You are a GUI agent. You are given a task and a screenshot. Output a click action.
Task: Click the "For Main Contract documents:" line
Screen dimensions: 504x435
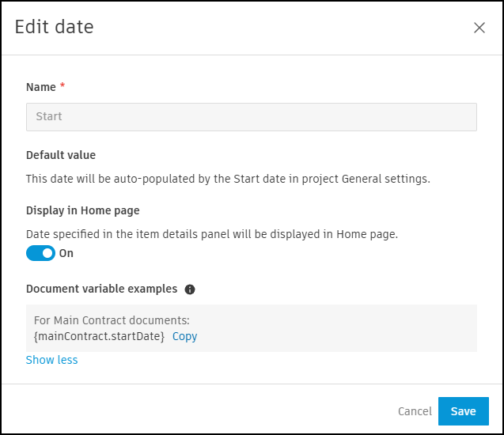pyautogui.click(x=112, y=320)
